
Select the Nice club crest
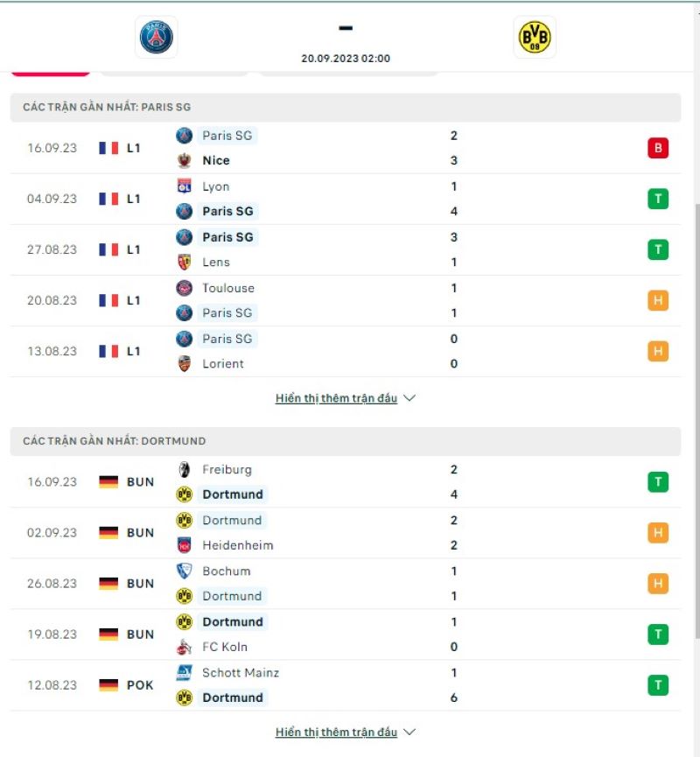(184, 160)
